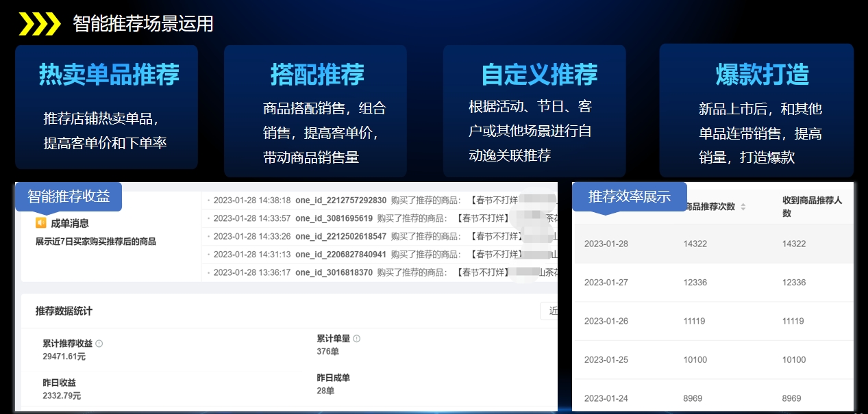Click the 昨日收益 2332.79元 value
Viewport: 868px width, 414px height.
point(62,396)
